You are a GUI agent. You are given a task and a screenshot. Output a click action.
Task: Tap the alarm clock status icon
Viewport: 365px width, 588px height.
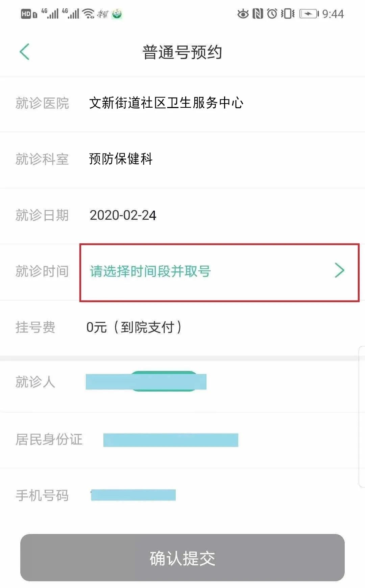coord(272,14)
